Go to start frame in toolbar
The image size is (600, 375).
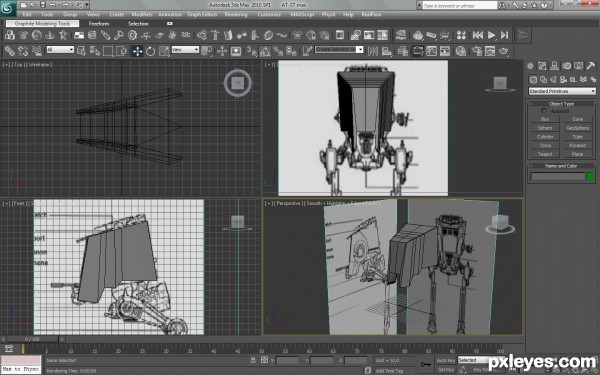[478, 35]
